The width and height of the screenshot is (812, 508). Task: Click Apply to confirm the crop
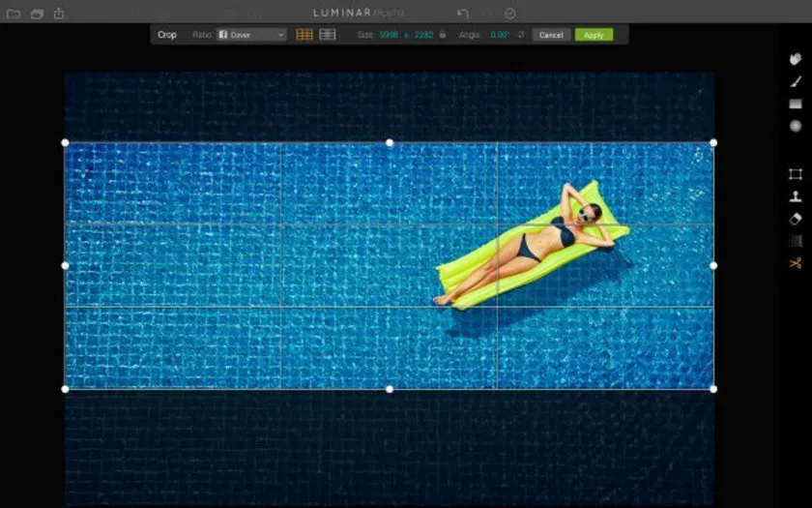(594, 35)
